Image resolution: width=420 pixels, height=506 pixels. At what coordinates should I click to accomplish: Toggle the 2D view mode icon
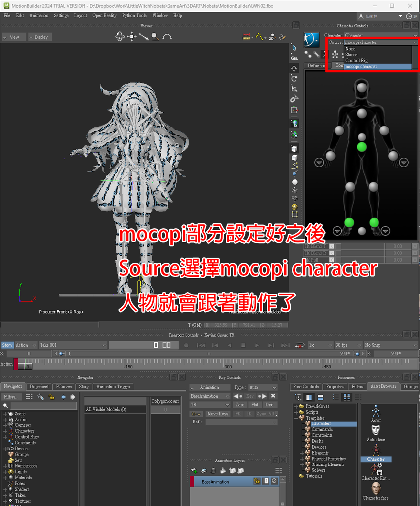(x=272, y=37)
